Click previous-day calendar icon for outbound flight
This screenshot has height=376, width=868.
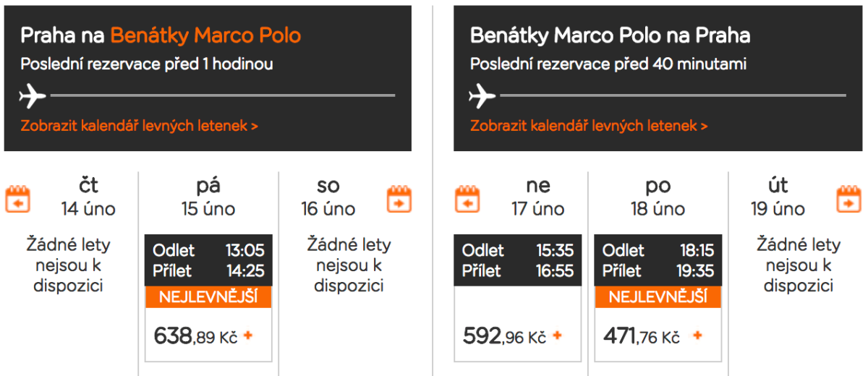click(x=18, y=199)
